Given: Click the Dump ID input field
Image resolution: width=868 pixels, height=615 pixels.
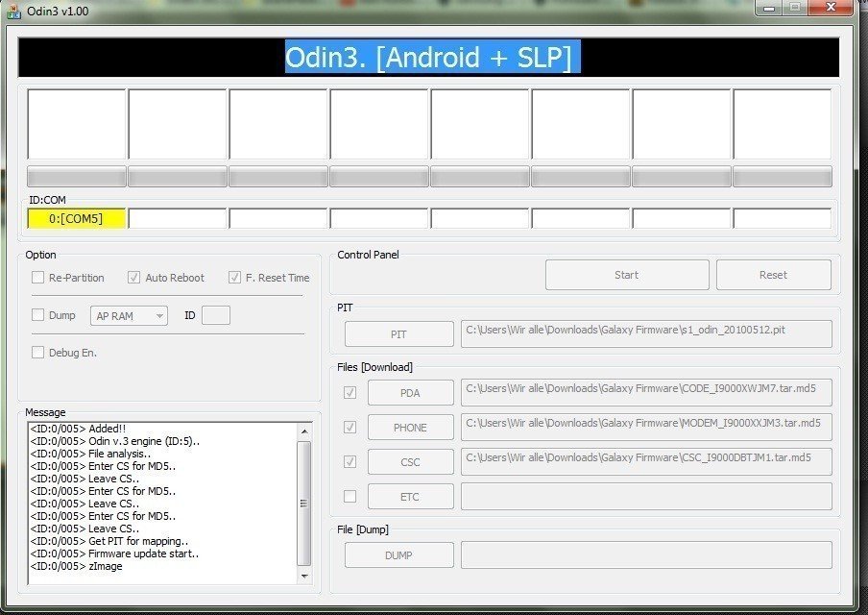Looking at the screenshot, I should click(216, 315).
